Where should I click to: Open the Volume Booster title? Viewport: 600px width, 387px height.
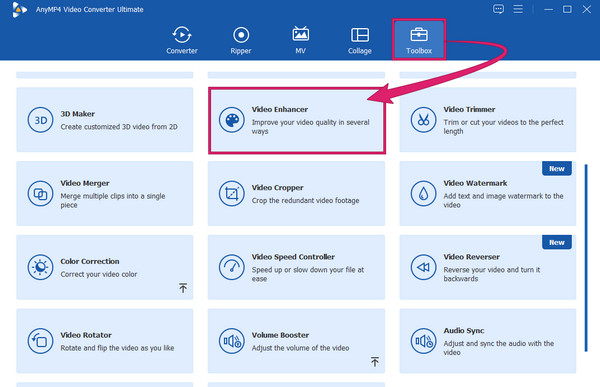tap(280, 335)
